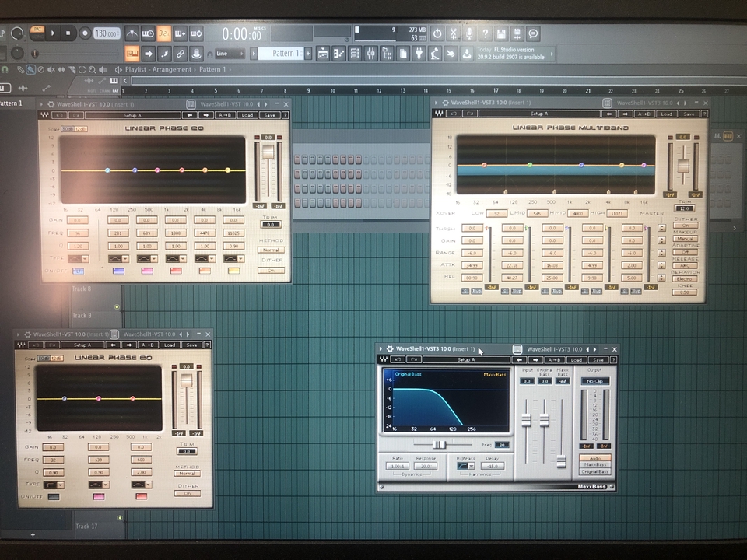Click the 130.000 tempo field
This screenshot has height=560, width=747.
pyautogui.click(x=107, y=33)
